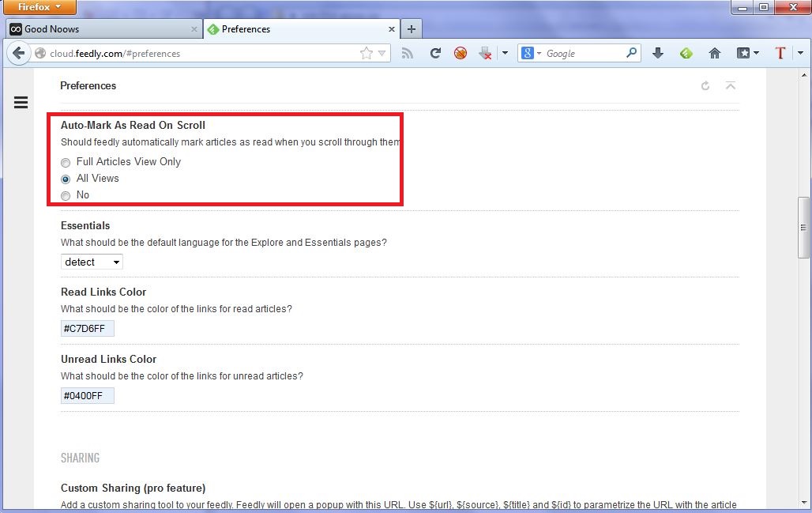Click the download-with-red-x toolbar icon
This screenshot has height=513, width=812.
tap(485, 53)
